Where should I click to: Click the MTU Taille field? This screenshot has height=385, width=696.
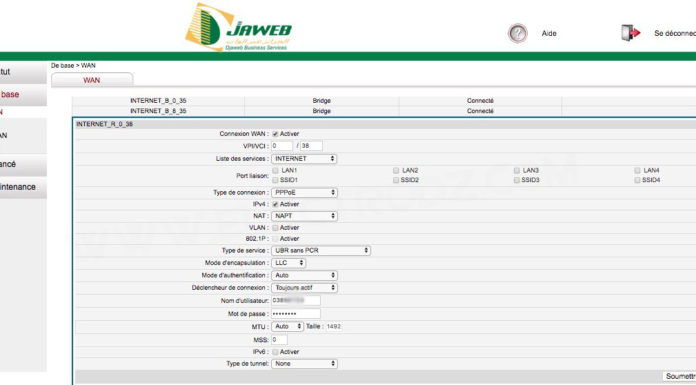coord(334,327)
